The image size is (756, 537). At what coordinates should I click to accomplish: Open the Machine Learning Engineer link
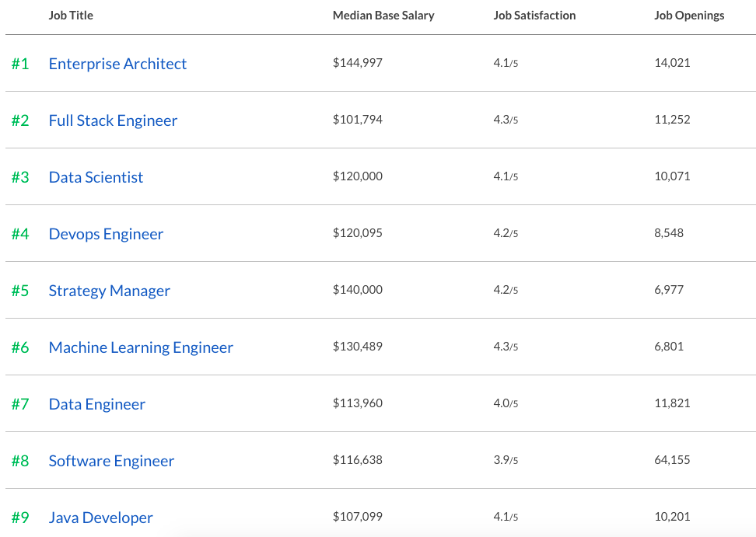tap(141, 347)
